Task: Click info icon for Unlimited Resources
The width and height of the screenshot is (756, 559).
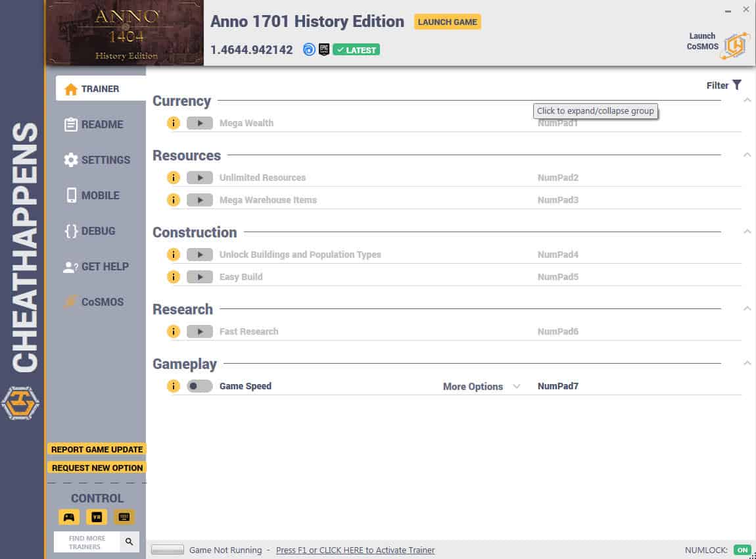Action: [173, 178]
